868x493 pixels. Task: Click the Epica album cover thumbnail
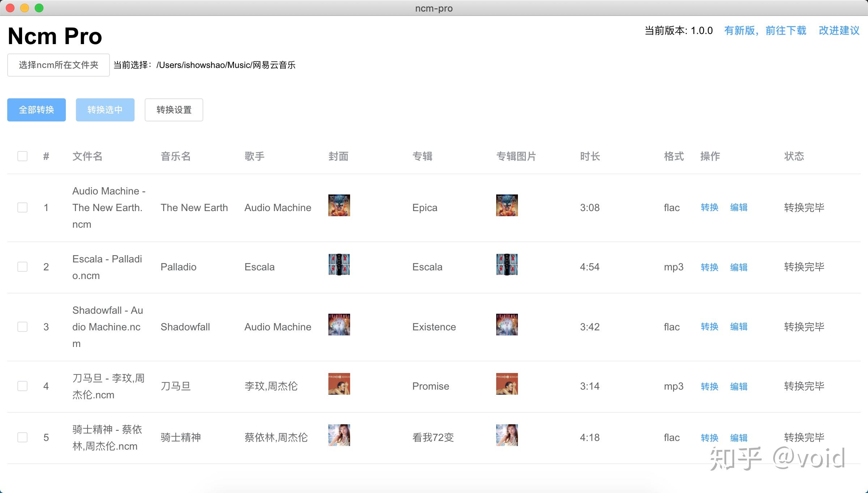pyautogui.click(x=339, y=205)
